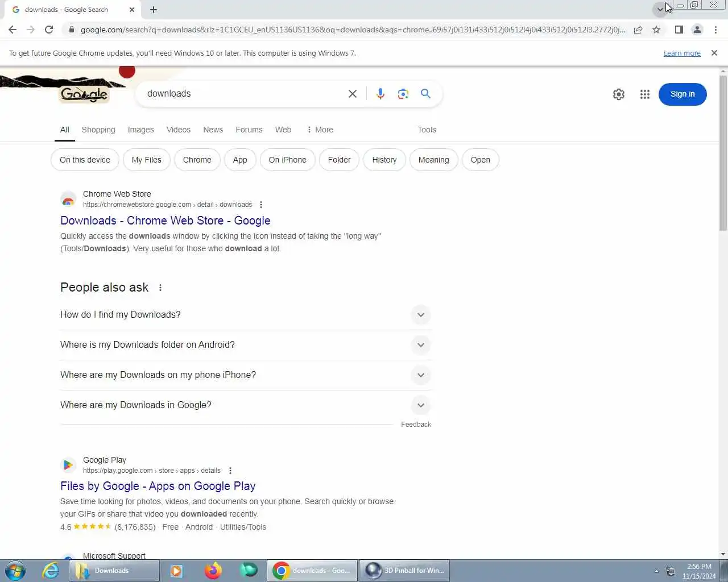Open a new tab with plus button
The image size is (728, 582).
click(154, 10)
